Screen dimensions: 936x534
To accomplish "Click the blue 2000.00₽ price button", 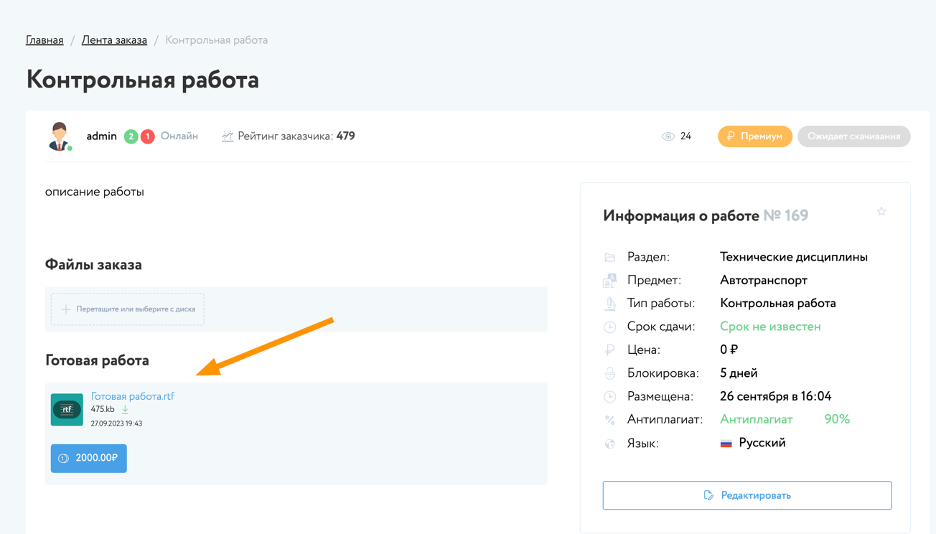I will (x=89, y=458).
